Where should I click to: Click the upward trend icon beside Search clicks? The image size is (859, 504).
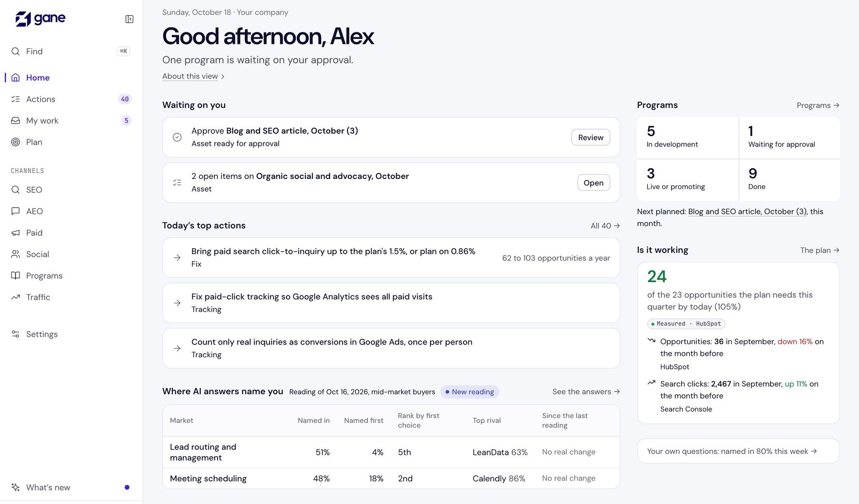(x=651, y=383)
